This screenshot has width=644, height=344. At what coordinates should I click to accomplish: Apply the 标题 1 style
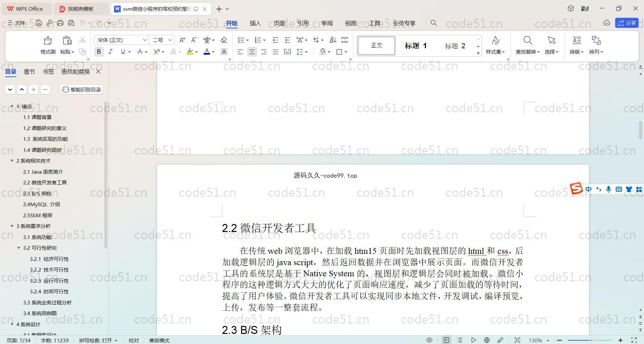coord(416,46)
